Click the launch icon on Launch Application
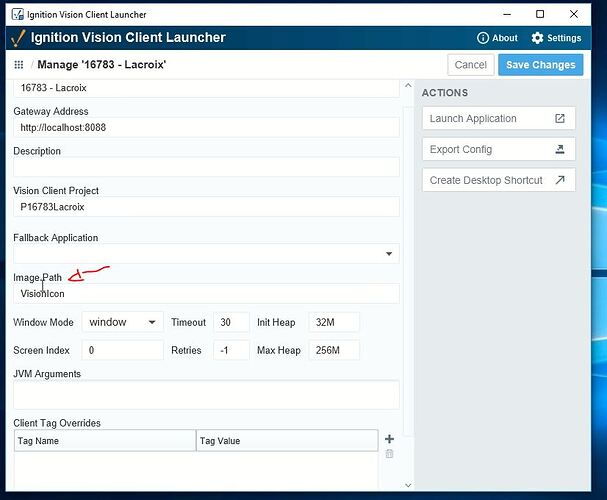 pos(559,118)
